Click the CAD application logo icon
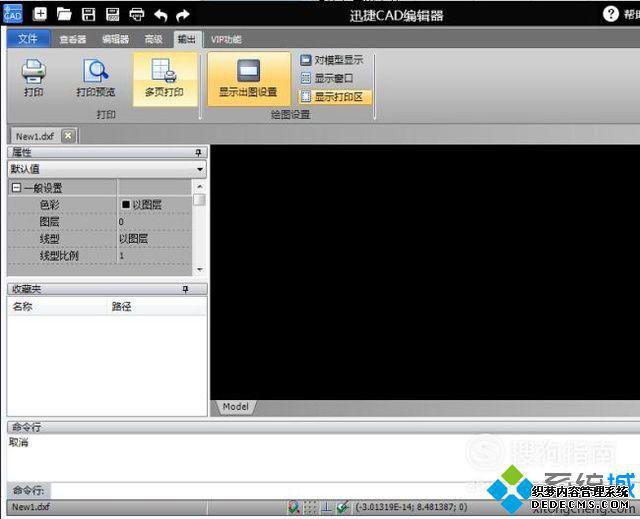Viewport: 640px width, 519px height. tap(13, 13)
